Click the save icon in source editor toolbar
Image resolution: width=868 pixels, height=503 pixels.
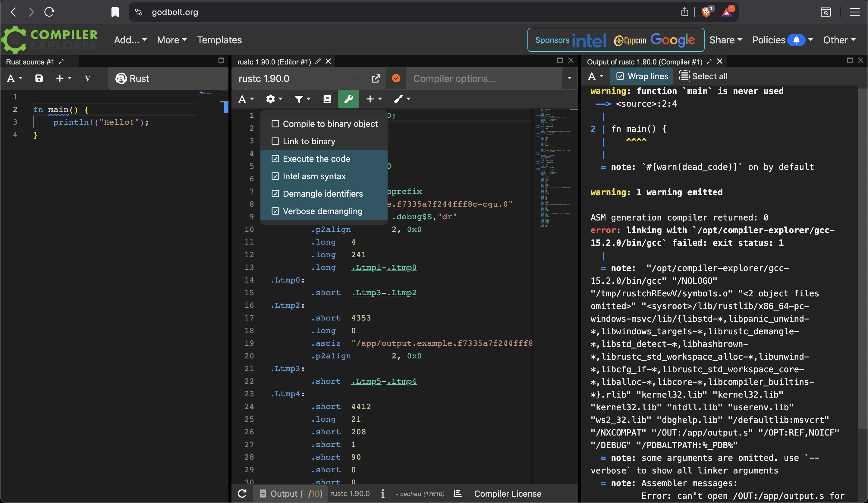(39, 79)
